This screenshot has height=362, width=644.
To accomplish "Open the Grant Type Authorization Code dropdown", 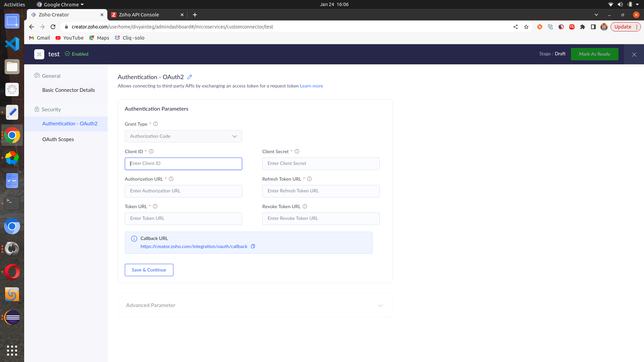I will 183,136.
